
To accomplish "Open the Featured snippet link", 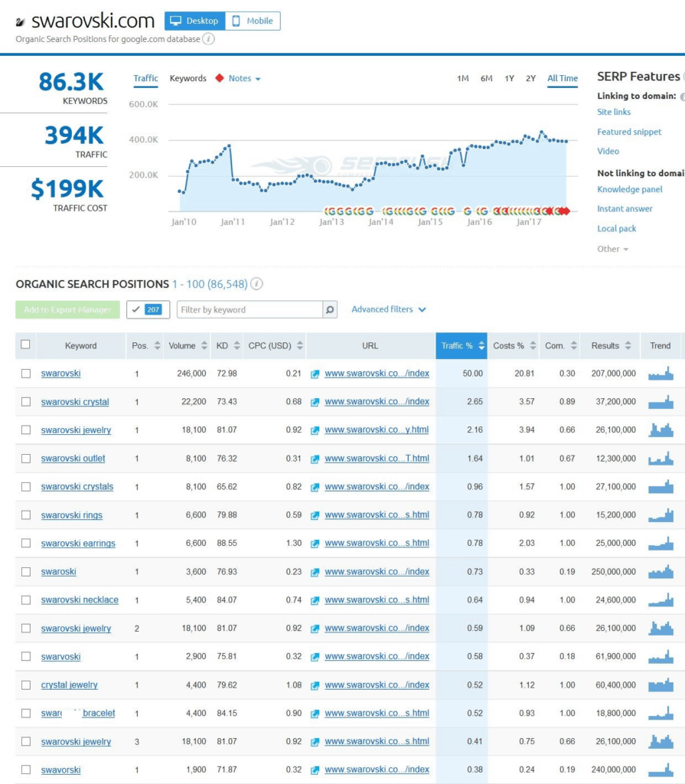I will click(629, 132).
